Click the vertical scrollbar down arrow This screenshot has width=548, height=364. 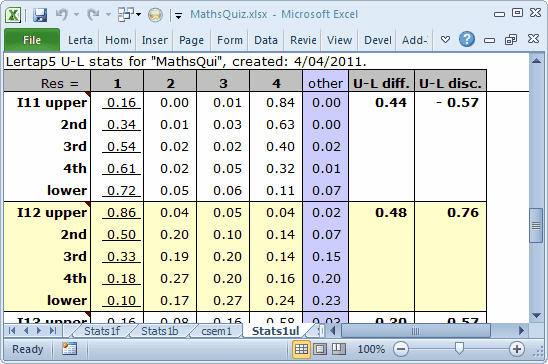click(x=536, y=315)
